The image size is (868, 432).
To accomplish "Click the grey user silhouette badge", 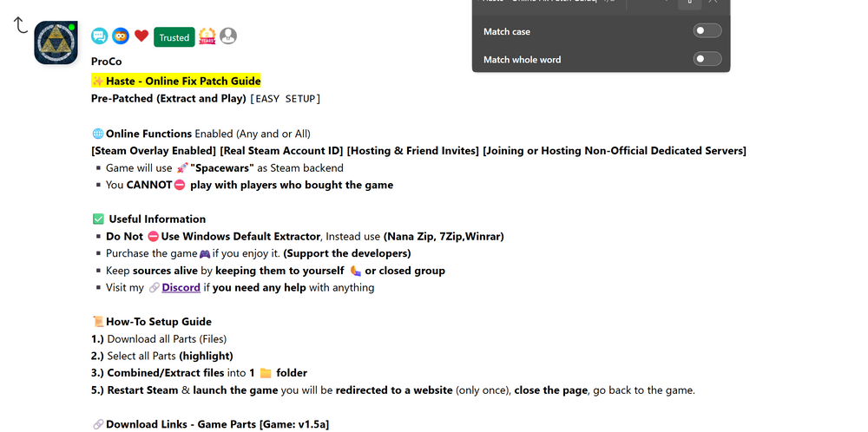I will point(228,36).
